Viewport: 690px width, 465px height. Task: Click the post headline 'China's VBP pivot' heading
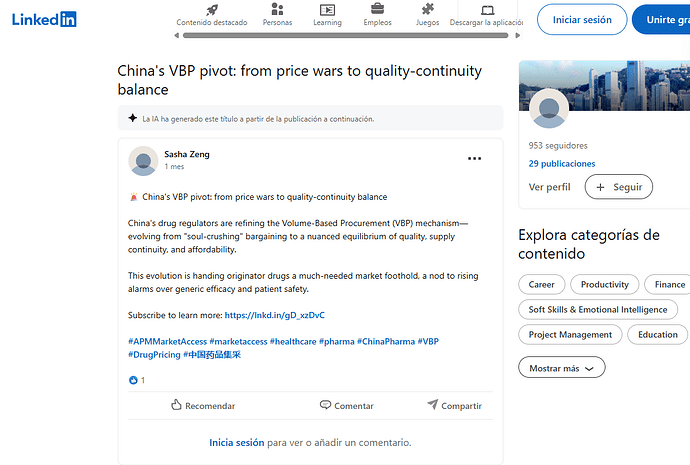click(x=299, y=80)
